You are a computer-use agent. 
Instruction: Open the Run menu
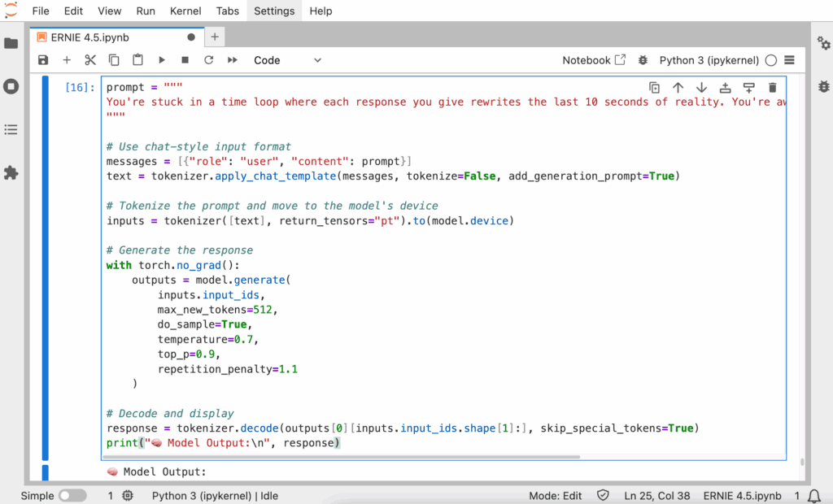[146, 11]
